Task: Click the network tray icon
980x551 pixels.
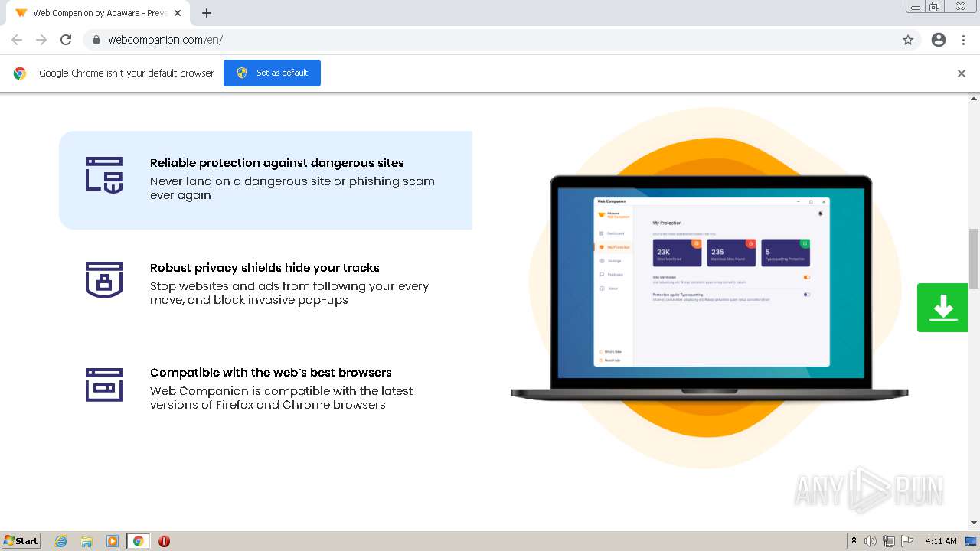Action: pyautogui.click(x=889, y=541)
